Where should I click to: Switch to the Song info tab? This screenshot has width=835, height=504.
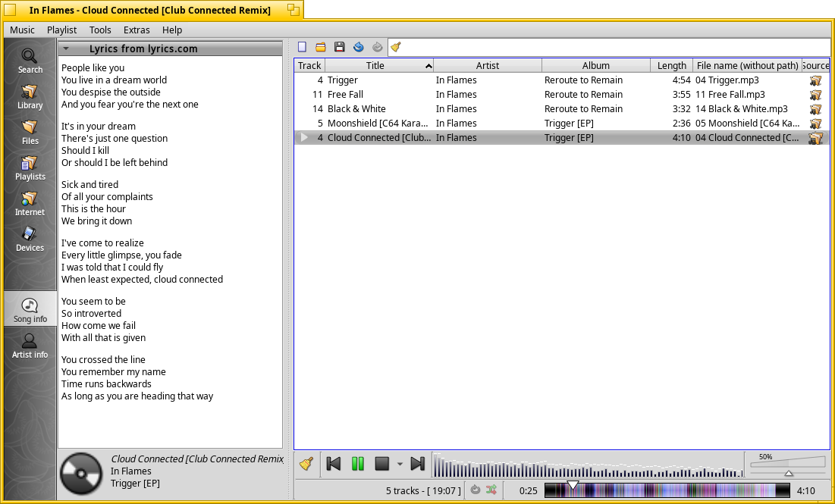pyautogui.click(x=30, y=310)
